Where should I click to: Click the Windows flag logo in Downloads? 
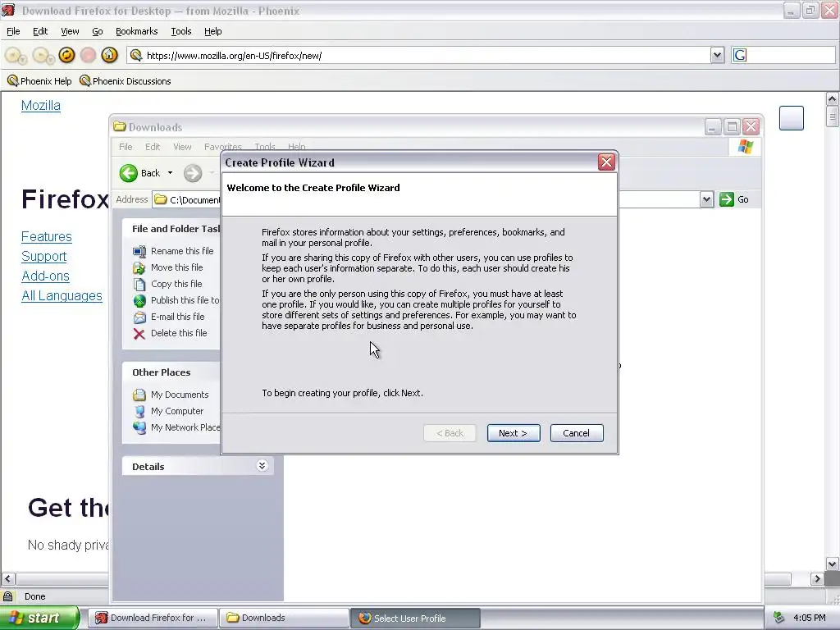point(745,147)
